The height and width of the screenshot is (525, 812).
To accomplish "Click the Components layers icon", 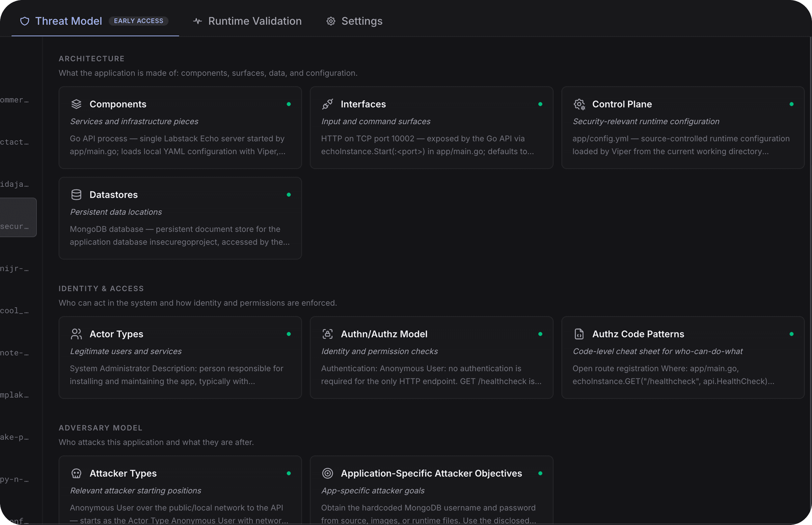I will (76, 104).
